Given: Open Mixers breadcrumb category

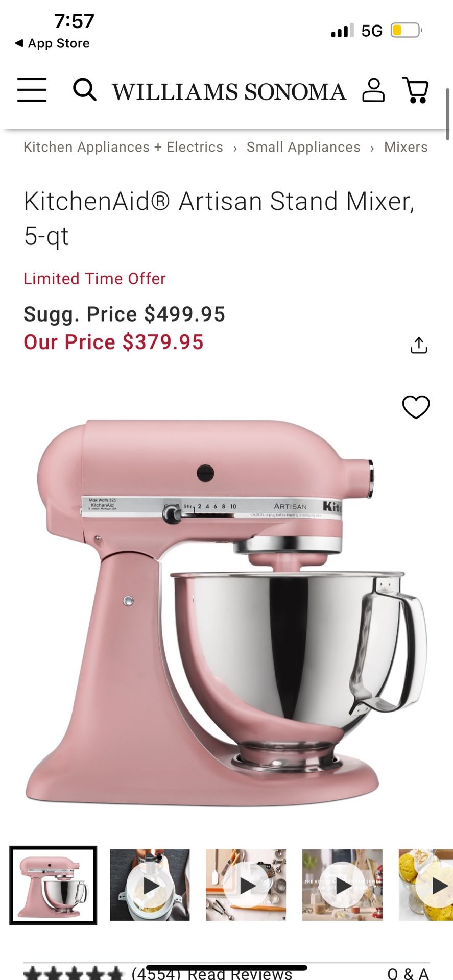Looking at the screenshot, I should [x=406, y=147].
